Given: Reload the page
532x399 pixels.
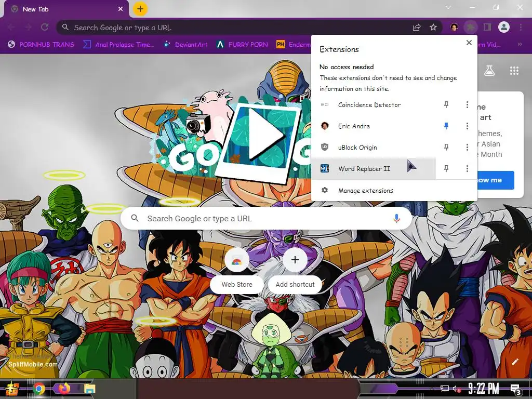Looking at the screenshot, I should pyautogui.click(x=45, y=27).
